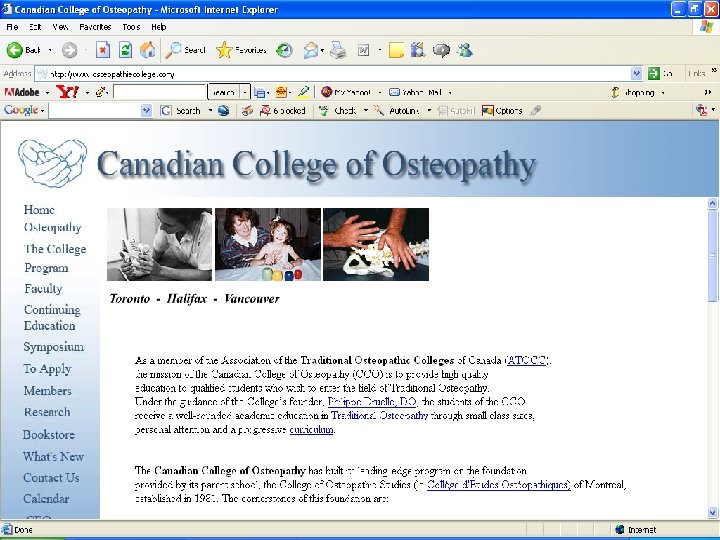This screenshot has height=540, width=720.
Task: Click the Yahoo toolbar pencil icon
Action: (101, 92)
